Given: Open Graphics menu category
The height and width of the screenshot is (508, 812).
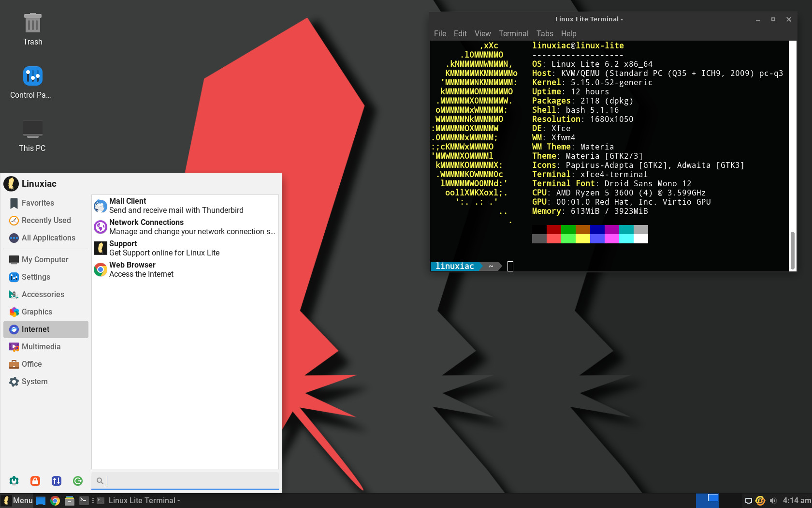Looking at the screenshot, I should click(46, 312).
